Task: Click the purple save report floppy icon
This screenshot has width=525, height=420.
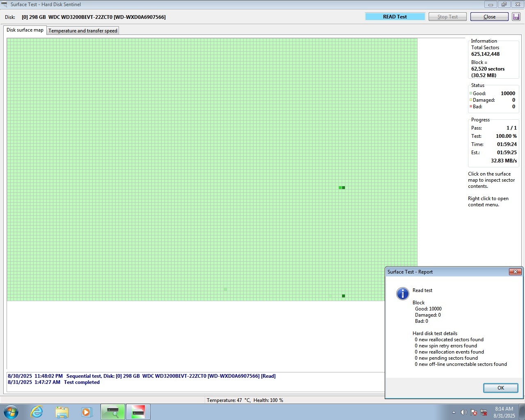Action: pyautogui.click(x=516, y=17)
